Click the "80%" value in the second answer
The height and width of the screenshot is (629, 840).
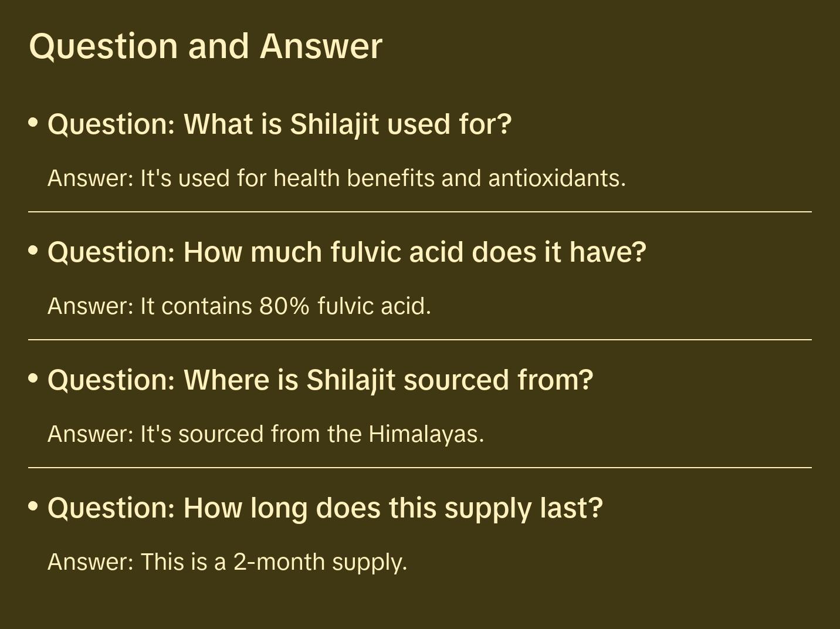coord(284,306)
